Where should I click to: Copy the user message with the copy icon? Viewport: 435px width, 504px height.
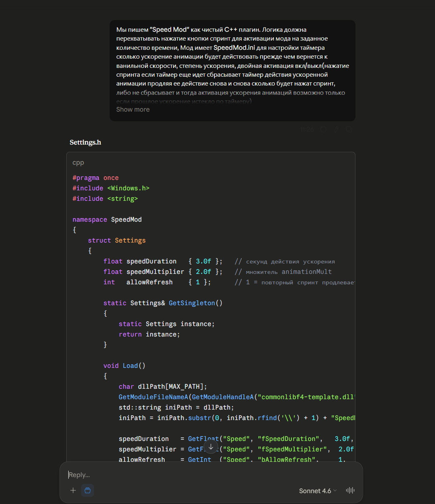tap(349, 129)
